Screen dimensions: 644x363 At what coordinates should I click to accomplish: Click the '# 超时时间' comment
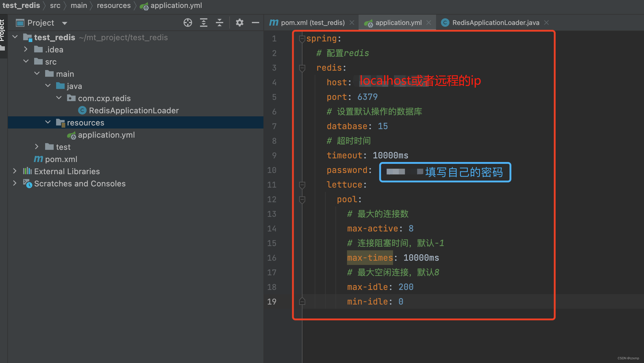click(349, 141)
